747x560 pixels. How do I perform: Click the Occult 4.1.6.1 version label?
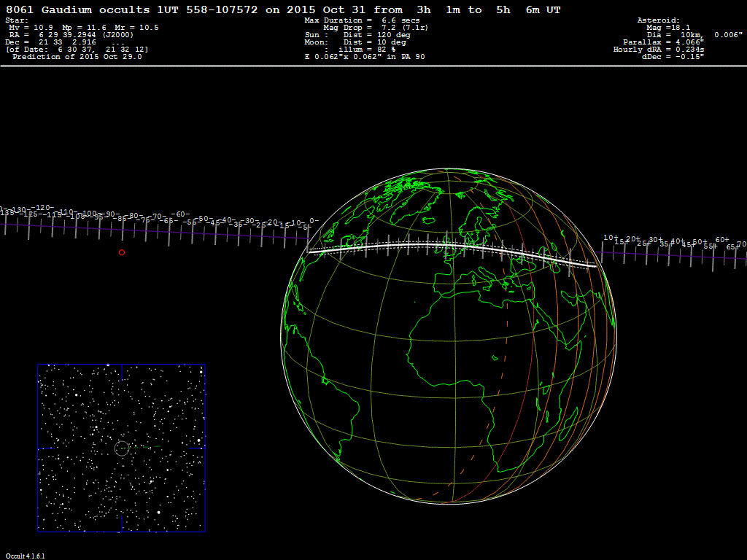coord(26,556)
